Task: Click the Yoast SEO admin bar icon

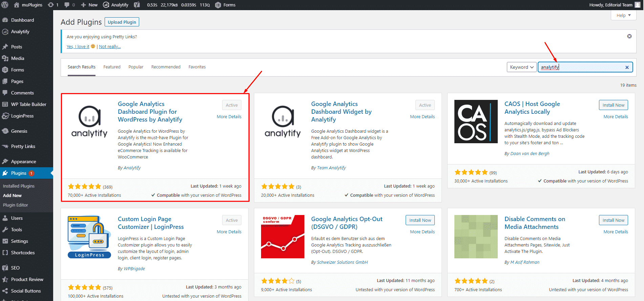Action: 137,5
